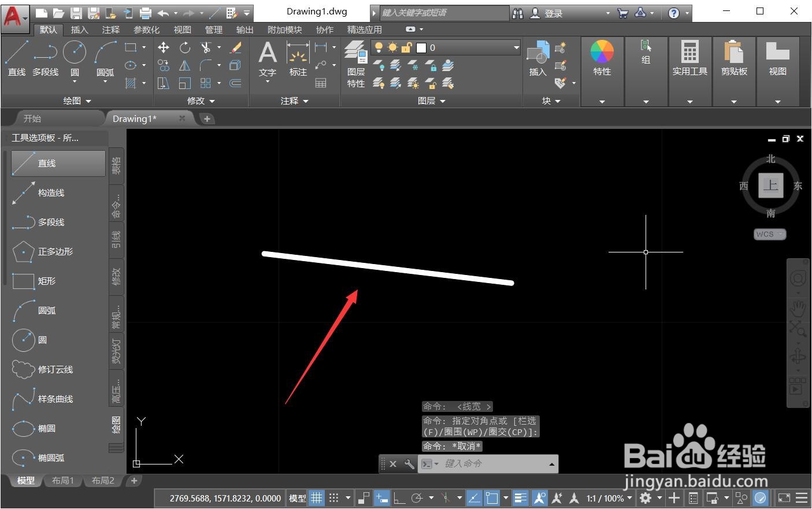Switch to Layout2 tab

[103, 481]
